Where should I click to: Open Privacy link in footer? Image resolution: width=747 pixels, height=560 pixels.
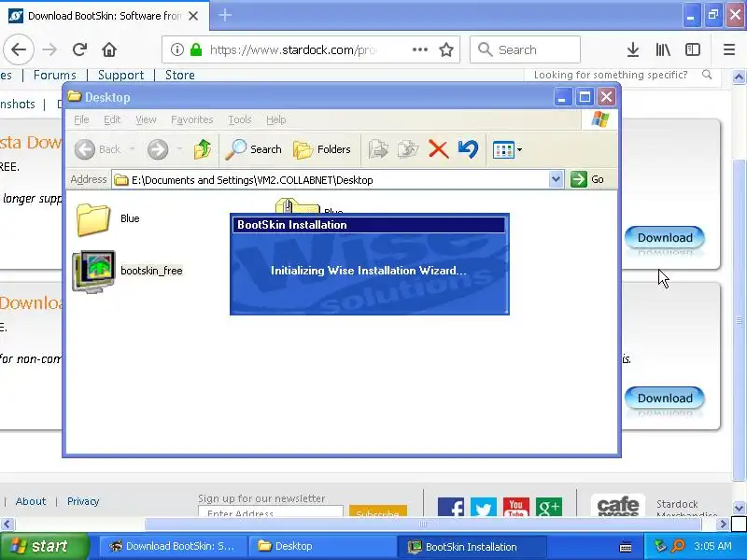coord(83,501)
